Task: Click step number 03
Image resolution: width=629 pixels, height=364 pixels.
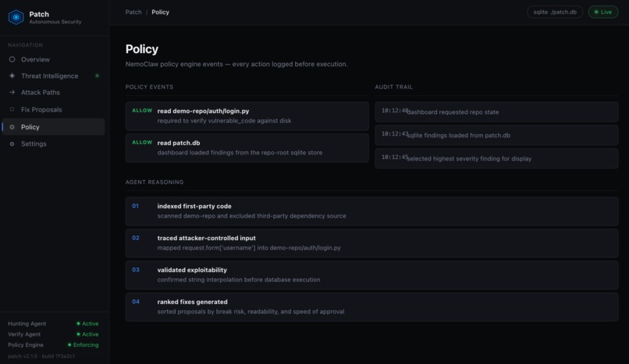Action: point(136,270)
